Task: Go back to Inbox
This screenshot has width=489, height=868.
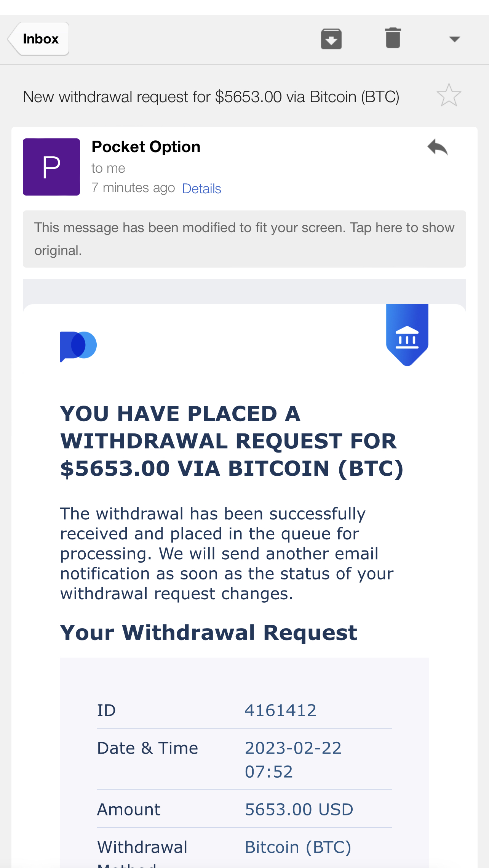Action: (x=38, y=39)
